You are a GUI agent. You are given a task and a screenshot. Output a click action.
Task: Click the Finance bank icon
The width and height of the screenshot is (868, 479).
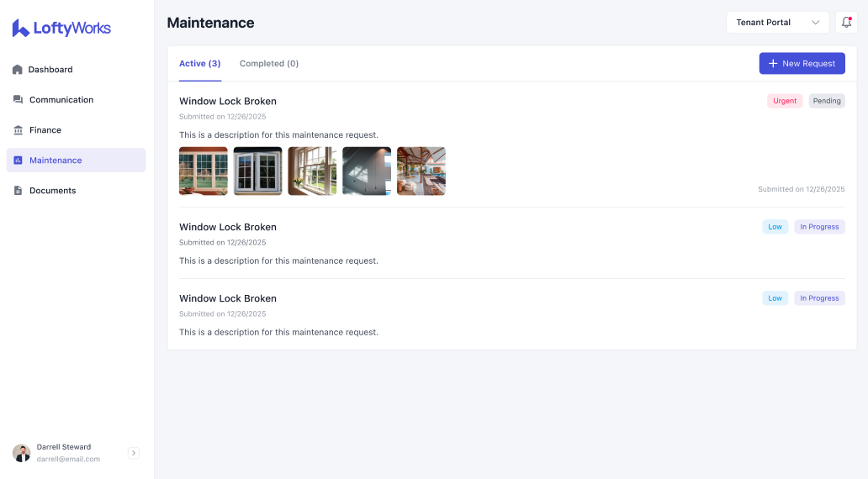(18, 130)
